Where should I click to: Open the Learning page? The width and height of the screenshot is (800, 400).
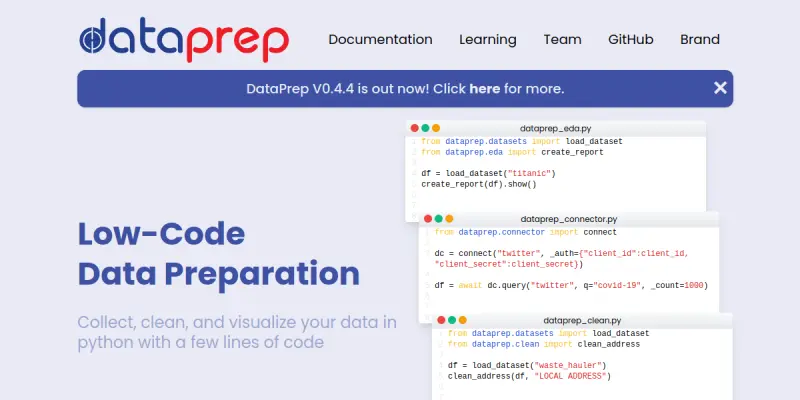[488, 40]
